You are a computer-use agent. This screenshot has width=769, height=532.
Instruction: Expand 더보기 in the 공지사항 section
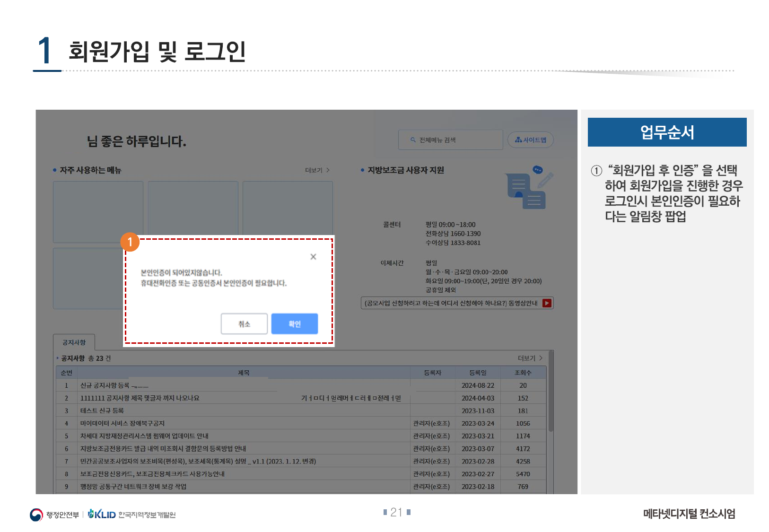coord(530,358)
